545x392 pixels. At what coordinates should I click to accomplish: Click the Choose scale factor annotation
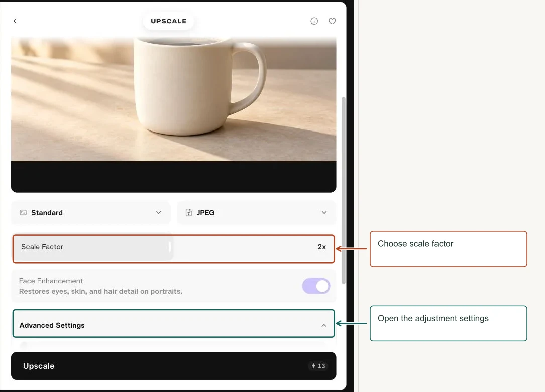click(x=449, y=249)
